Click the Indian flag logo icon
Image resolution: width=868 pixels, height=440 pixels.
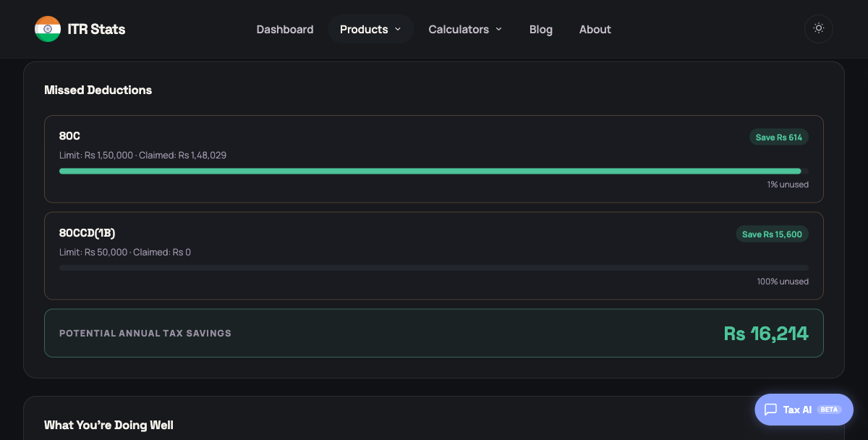click(x=48, y=29)
